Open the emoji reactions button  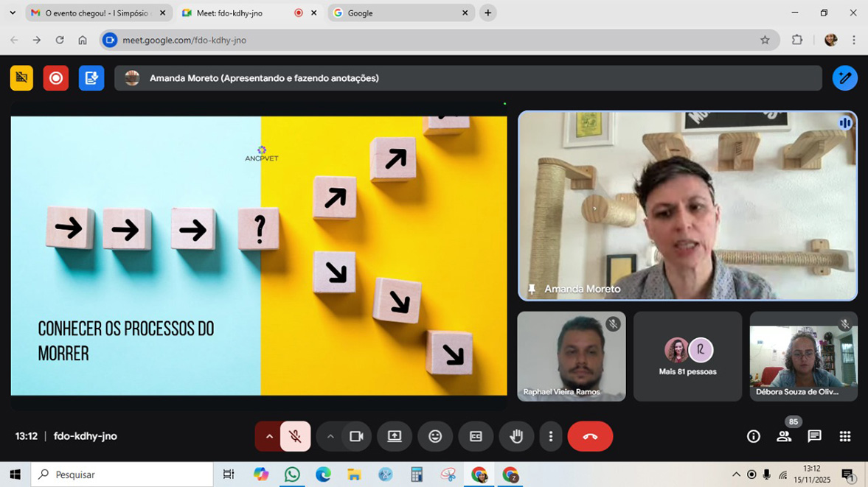click(x=435, y=437)
